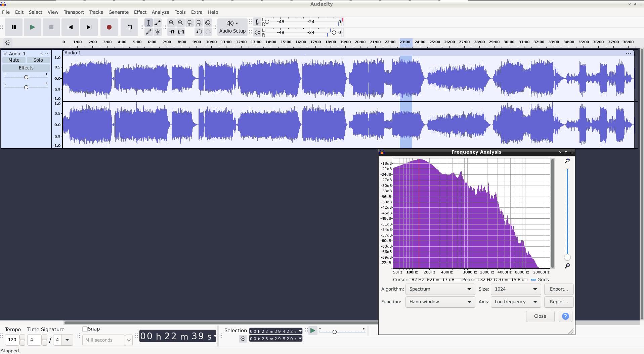The height and width of the screenshot is (354, 644).
Task: Open the File menu
Action: click(6, 12)
